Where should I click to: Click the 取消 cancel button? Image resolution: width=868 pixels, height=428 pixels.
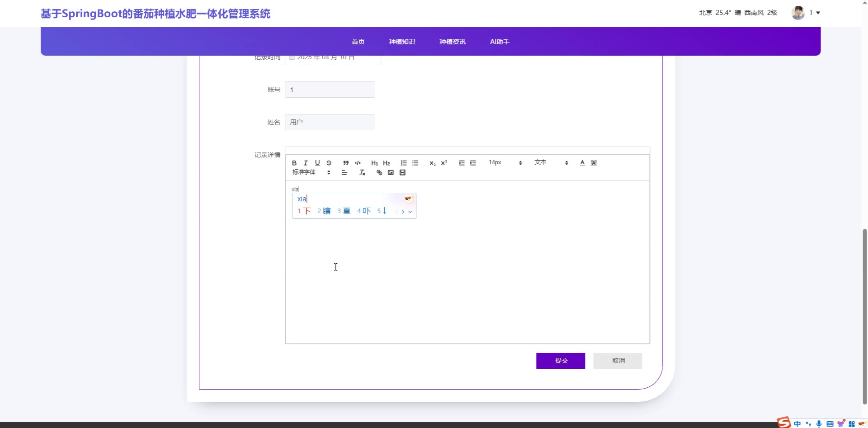coord(618,361)
